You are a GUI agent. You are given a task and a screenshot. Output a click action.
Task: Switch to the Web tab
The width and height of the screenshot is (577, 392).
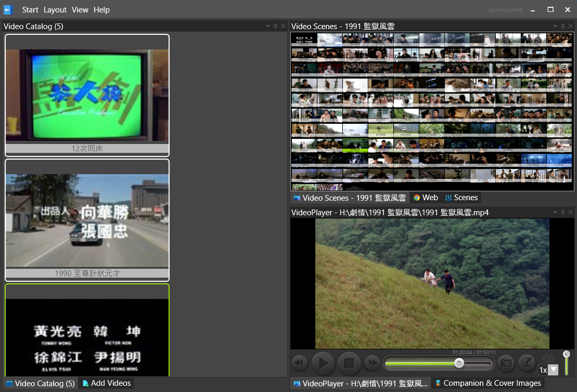pyautogui.click(x=426, y=198)
